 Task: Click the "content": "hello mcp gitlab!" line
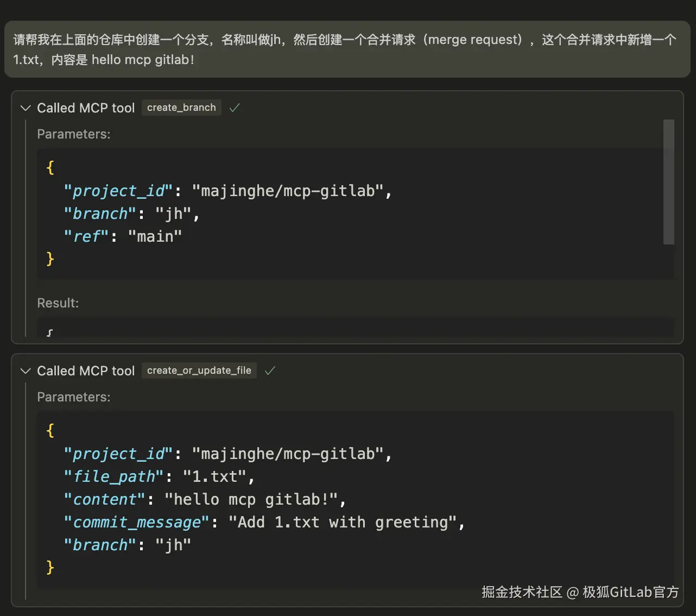[x=205, y=500]
